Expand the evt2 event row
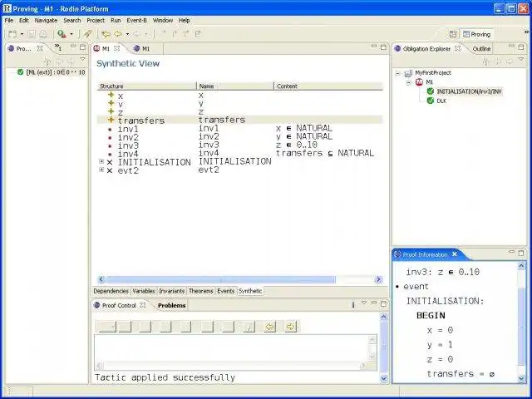The height and width of the screenshot is (399, 532). [101, 170]
